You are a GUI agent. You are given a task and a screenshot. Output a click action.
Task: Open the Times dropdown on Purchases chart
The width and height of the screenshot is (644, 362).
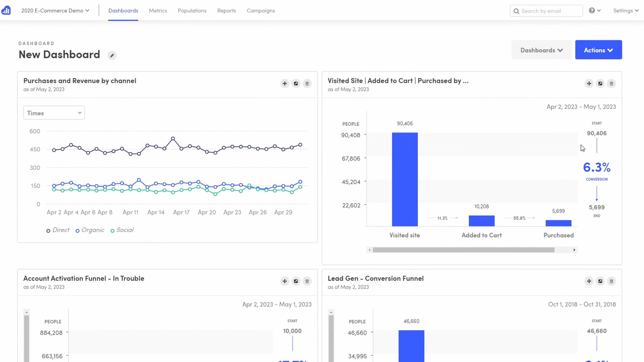coord(54,113)
